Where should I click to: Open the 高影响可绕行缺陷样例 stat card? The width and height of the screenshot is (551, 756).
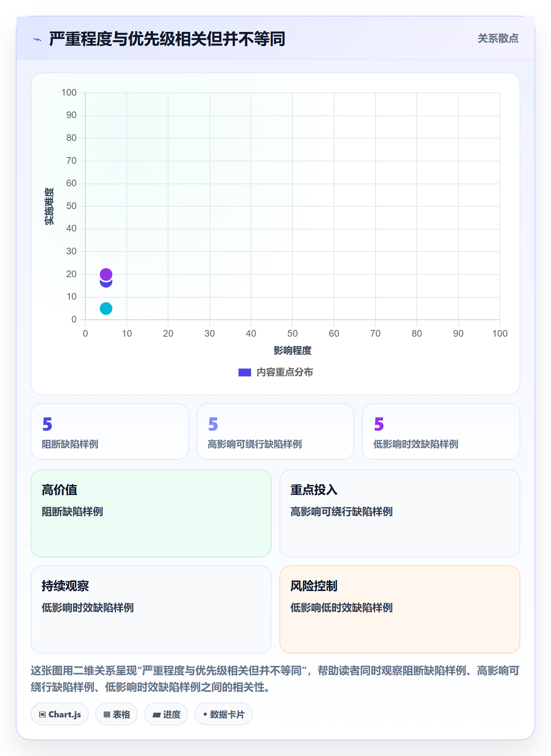click(x=275, y=432)
